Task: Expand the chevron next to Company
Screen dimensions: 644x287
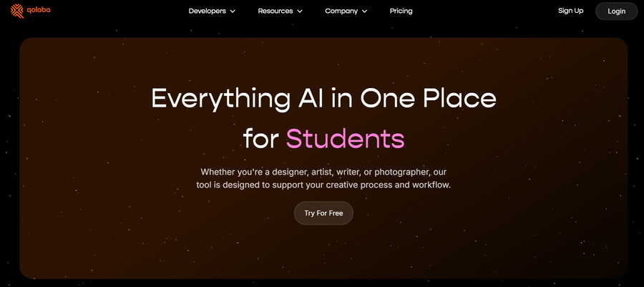Action: point(364,11)
